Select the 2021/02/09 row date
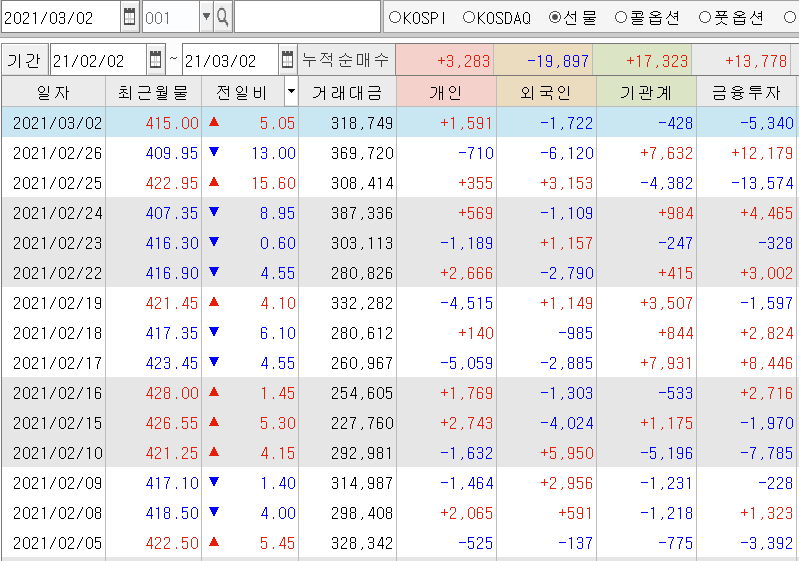The image size is (799, 561). 58,483
